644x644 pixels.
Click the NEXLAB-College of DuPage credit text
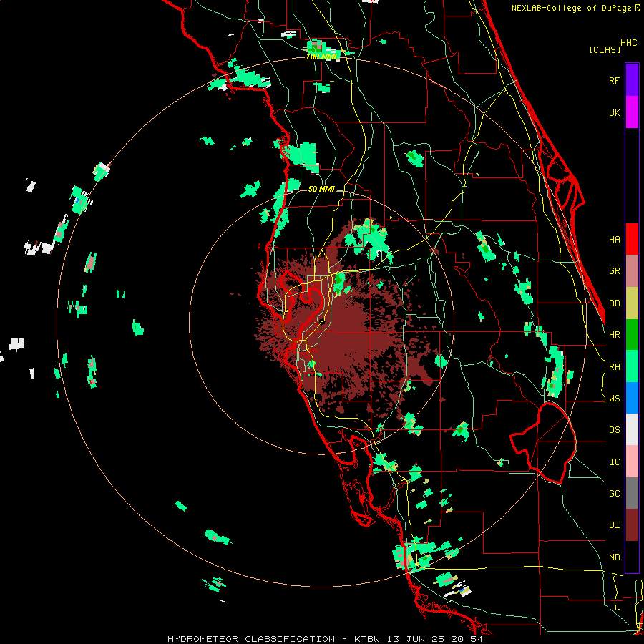pyautogui.click(x=572, y=8)
